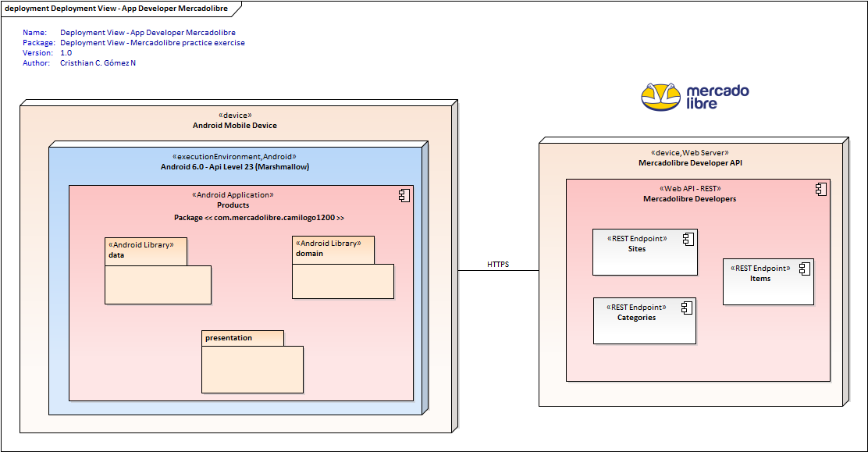Select the presentation package
This screenshot has width=868, height=452.
click(252, 361)
